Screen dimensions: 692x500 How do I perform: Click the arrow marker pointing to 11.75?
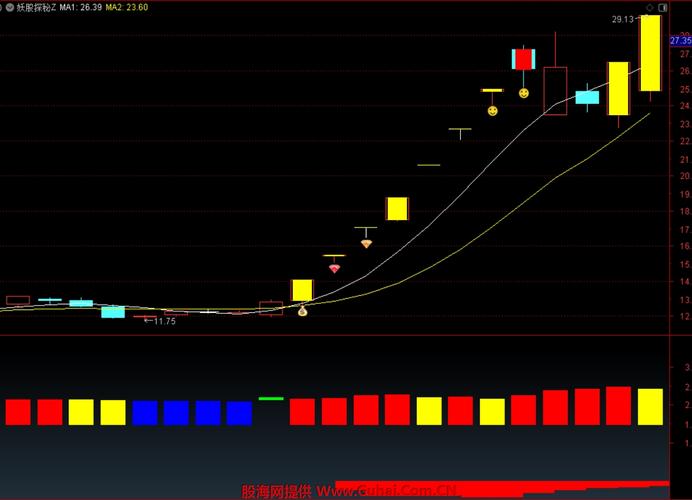(149, 321)
